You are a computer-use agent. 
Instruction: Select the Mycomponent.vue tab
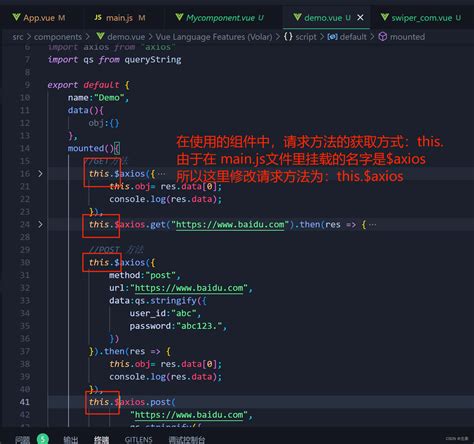220,18
